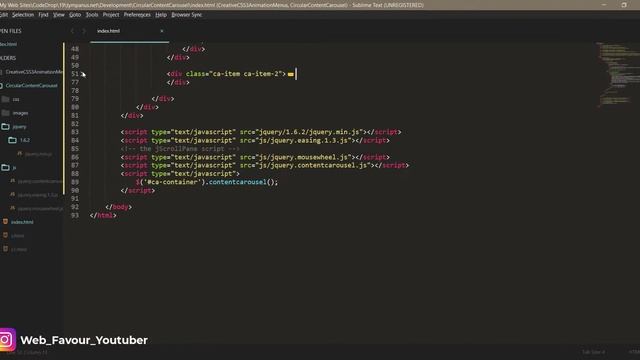
Task: Click the Tab Size indicator in status bar
Action: (593, 352)
